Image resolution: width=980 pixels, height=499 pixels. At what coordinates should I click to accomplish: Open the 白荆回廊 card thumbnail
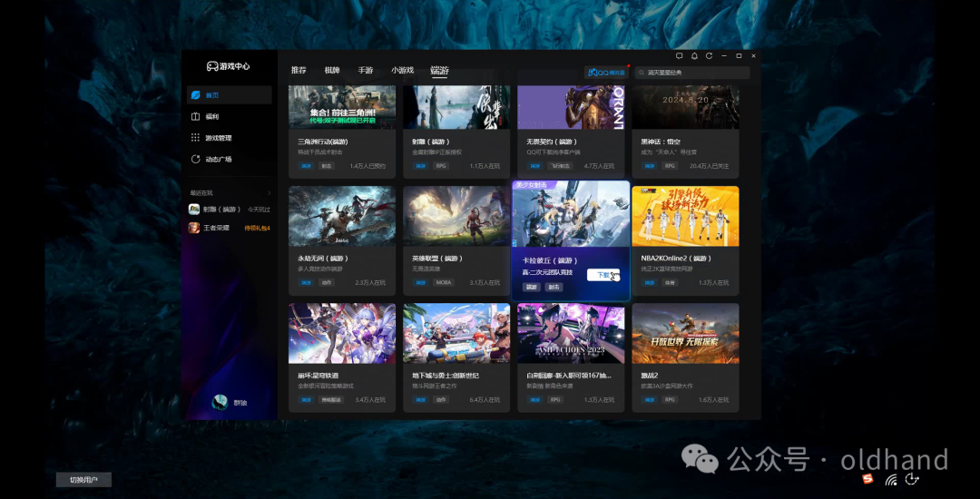(571, 334)
